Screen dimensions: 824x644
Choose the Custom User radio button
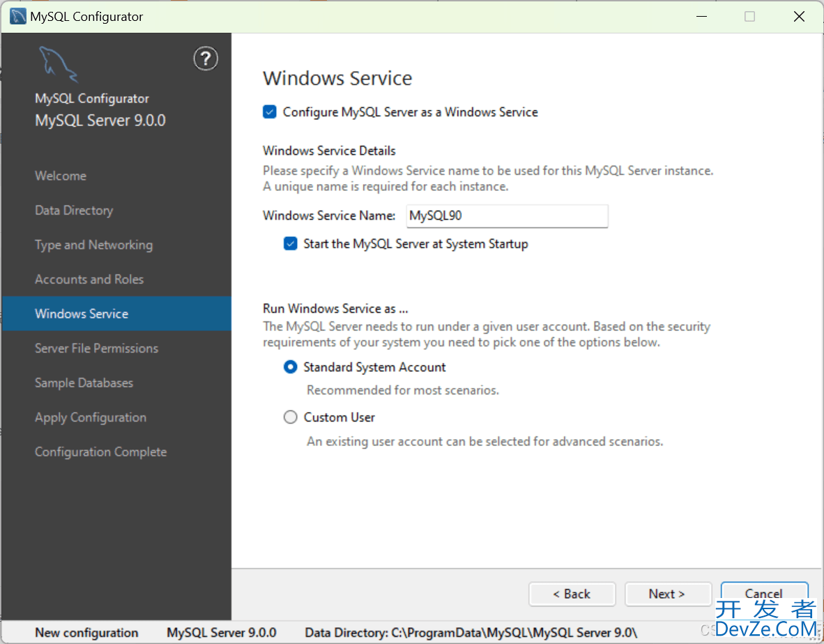[291, 417]
